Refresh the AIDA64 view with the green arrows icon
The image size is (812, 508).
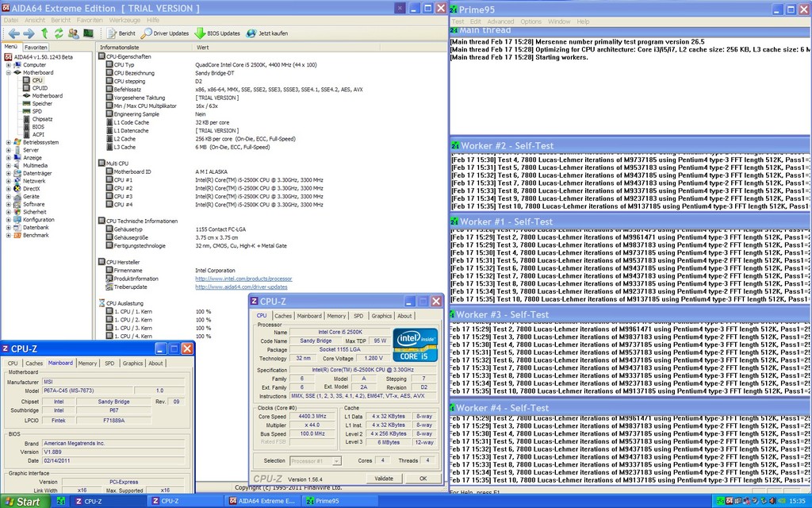click(59, 33)
